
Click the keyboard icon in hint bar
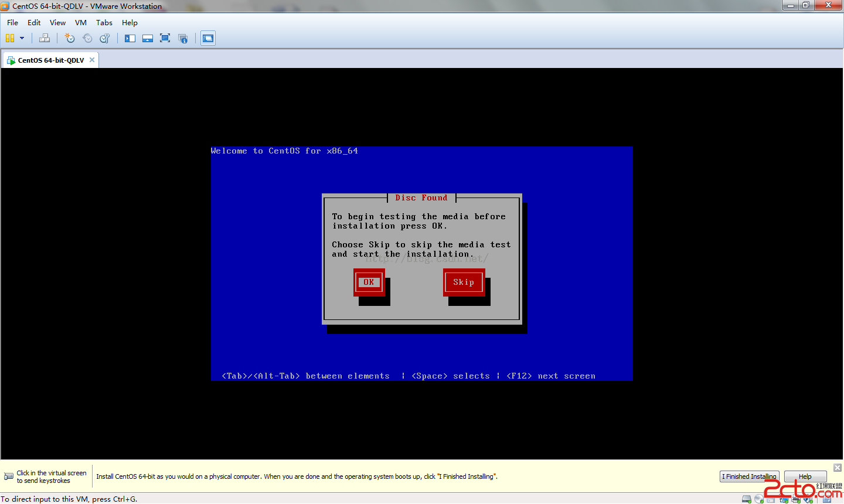pyautogui.click(x=9, y=476)
